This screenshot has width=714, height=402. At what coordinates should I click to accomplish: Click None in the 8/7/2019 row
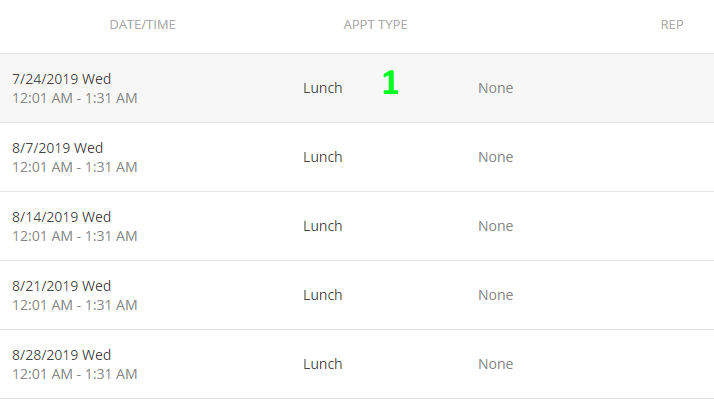point(495,157)
